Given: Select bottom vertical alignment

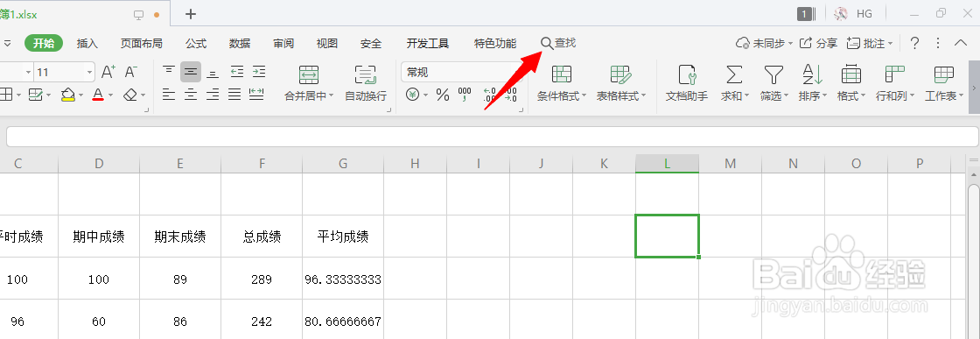Looking at the screenshot, I should [x=213, y=72].
